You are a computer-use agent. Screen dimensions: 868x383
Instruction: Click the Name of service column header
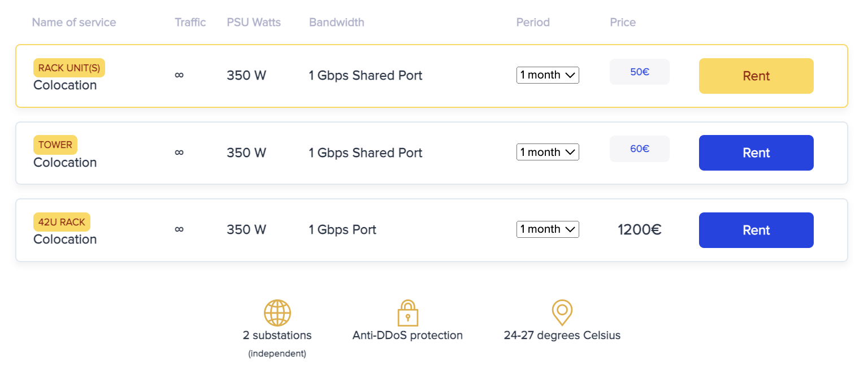pos(74,23)
